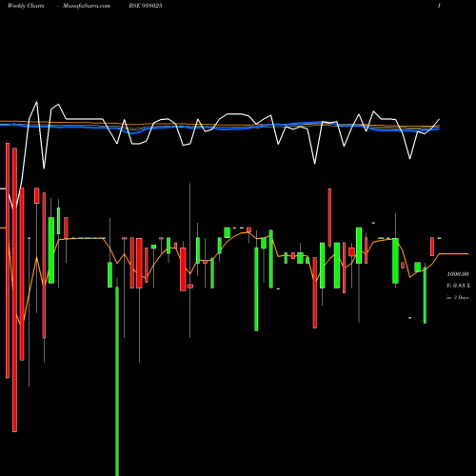Click the tallest green candle spike reaching chart bottom
The height and width of the screenshot is (476, 476).
click(117, 381)
